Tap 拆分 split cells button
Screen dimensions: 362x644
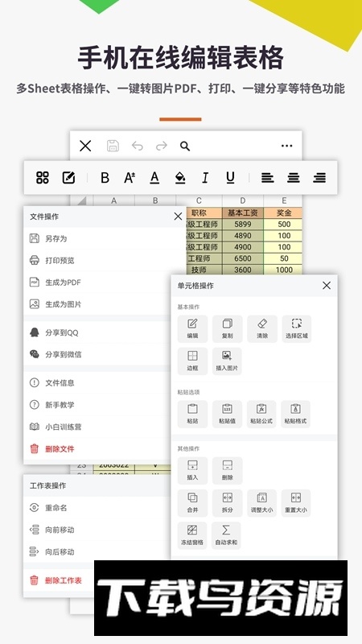coord(228,502)
